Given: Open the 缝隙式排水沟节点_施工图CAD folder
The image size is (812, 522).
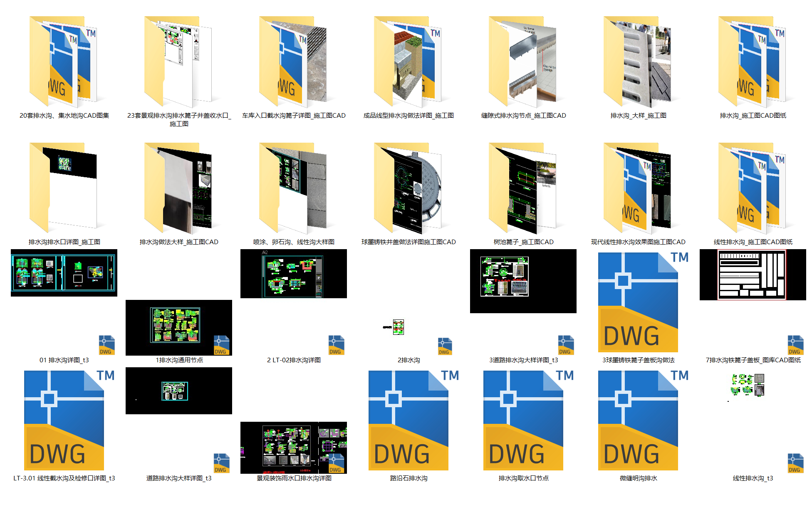Looking at the screenshot, I should pyautogui.click(x=523, y=62).
